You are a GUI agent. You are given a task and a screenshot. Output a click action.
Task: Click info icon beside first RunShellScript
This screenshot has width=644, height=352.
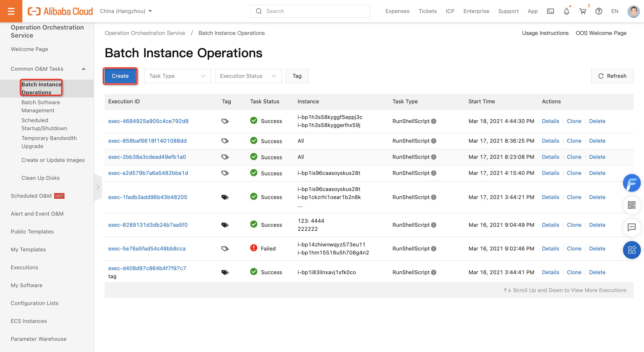pyautogui.click(x=434, y=121)
